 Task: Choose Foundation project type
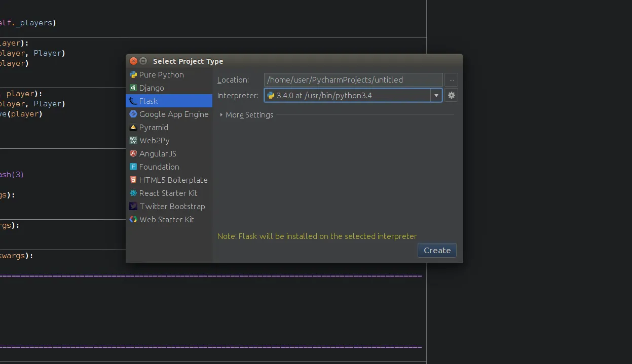[169, 167]
